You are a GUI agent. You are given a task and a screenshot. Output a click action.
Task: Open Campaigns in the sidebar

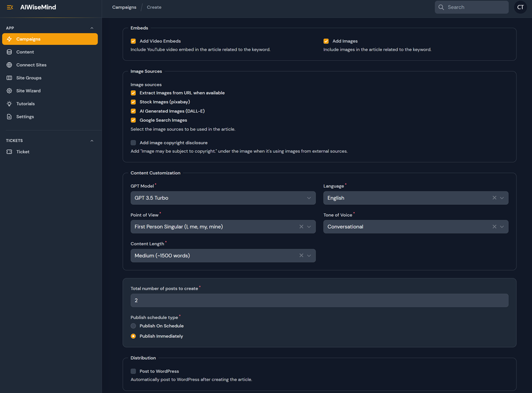[x=50, y=39]
